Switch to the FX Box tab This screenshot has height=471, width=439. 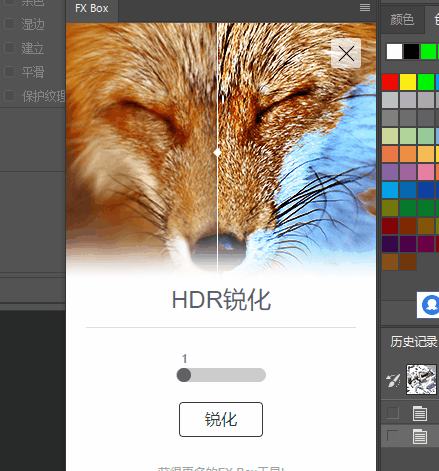point(92,8)
